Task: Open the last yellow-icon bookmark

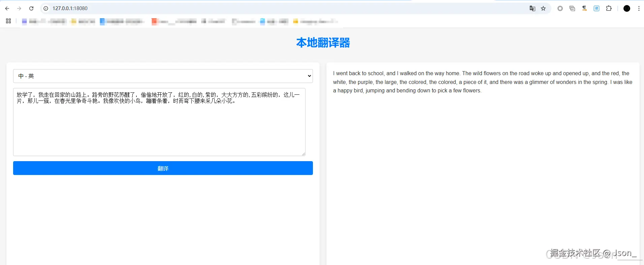Action: (315, 22)
